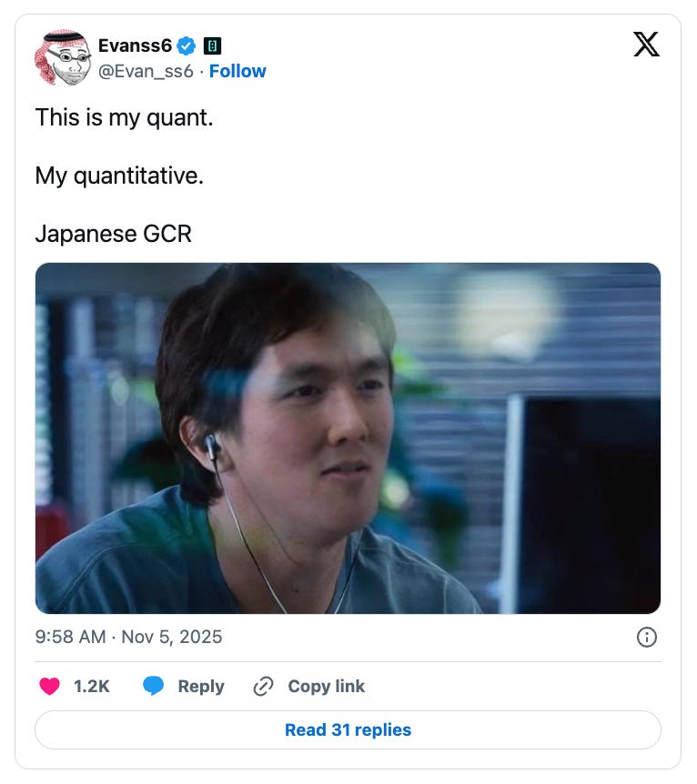Click the "My quantitative." text line
Viewport: 697px width, 784px height.
(x=119, y=176)
